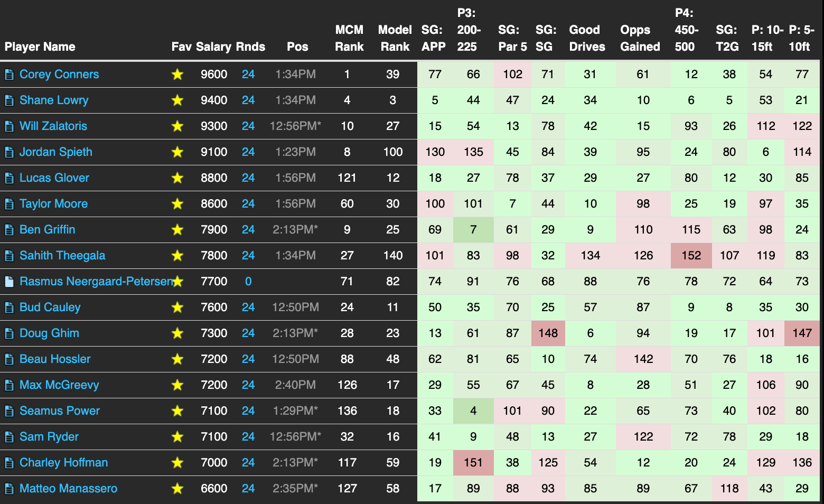Open Jordan Spieth player link

pos(56,152)
